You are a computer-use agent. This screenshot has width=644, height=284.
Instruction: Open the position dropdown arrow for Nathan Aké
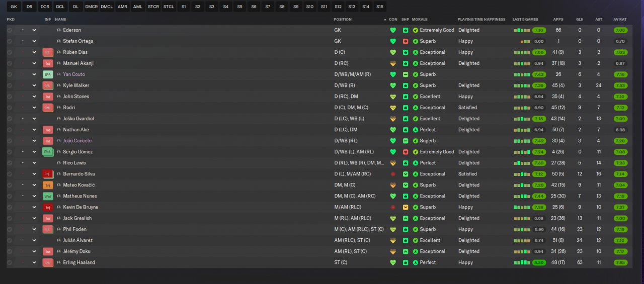click(x=34, y=130)
